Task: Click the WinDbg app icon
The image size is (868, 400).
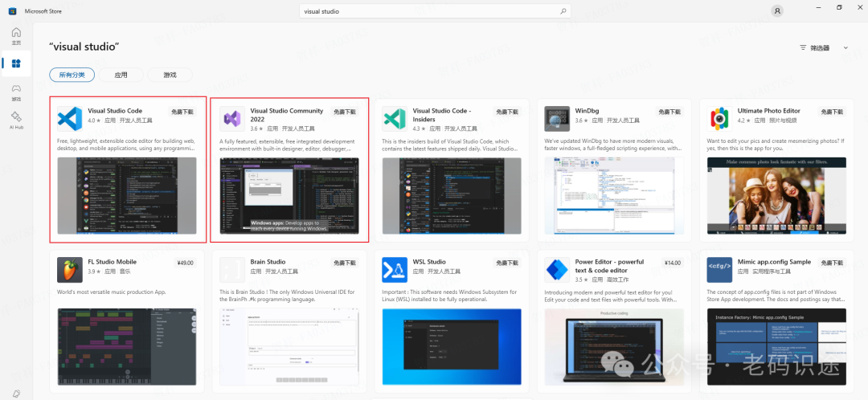Action: [x=557, y=119]
